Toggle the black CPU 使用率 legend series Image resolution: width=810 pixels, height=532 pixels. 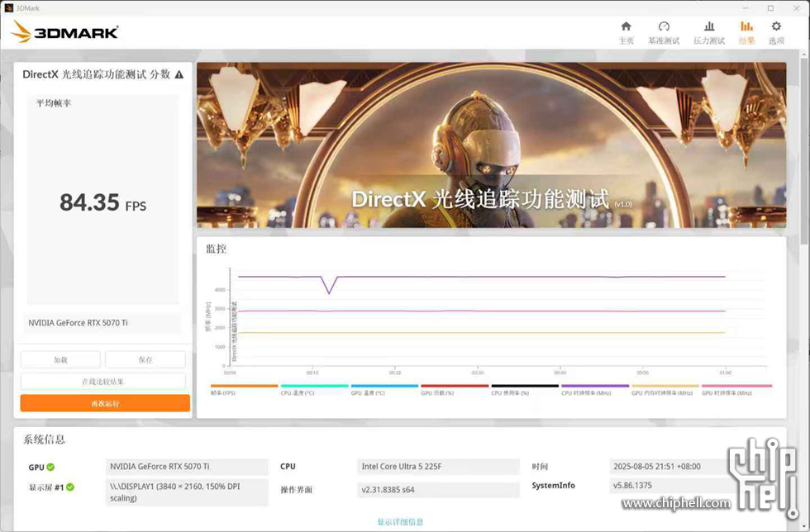point(525,389)
